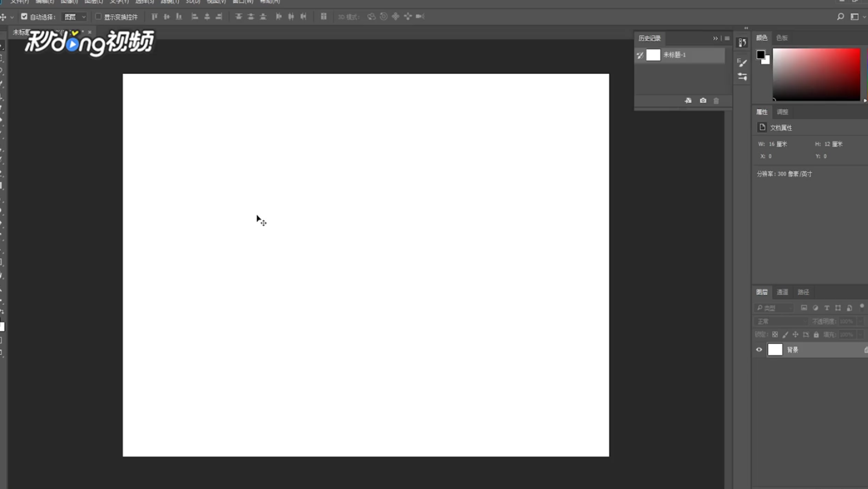
Task: Select the 历史记录 panel tab
Action: (650, 38)
